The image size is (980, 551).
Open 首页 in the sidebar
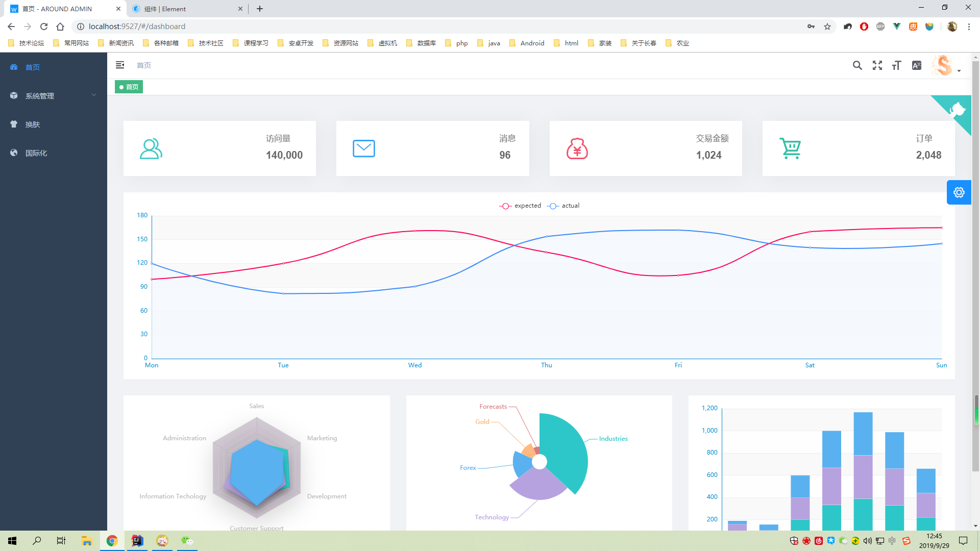(x=54, y=67)
